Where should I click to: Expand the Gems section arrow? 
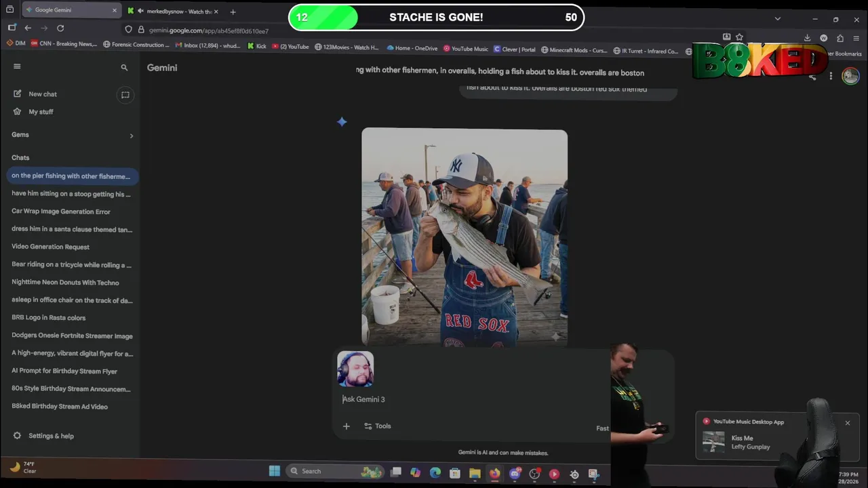tap(132, 136)
